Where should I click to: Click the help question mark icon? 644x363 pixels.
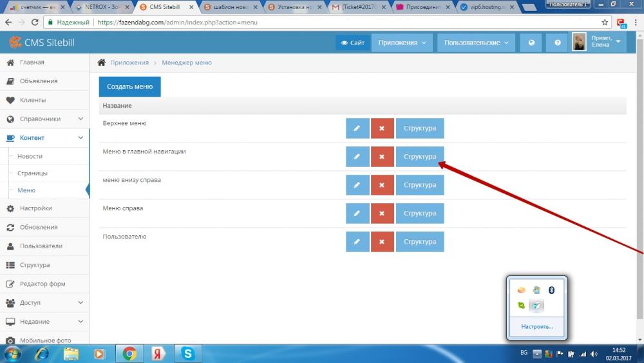[557, 43]
